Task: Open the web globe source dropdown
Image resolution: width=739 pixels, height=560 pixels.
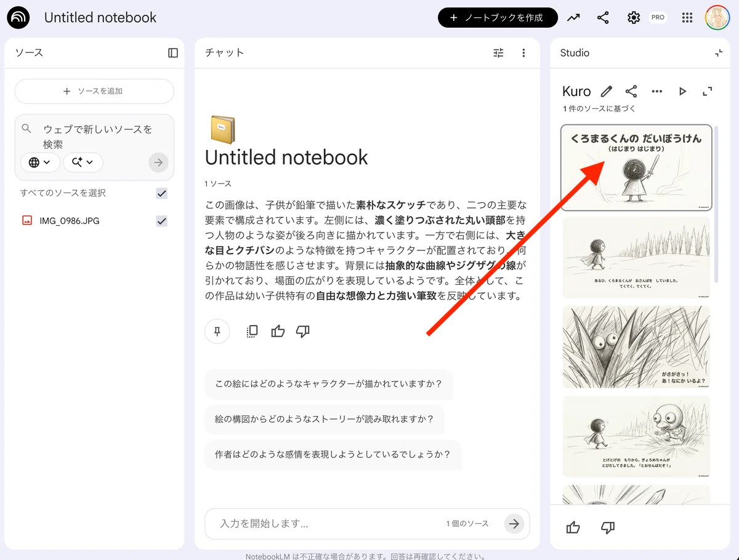Action: 40,162
